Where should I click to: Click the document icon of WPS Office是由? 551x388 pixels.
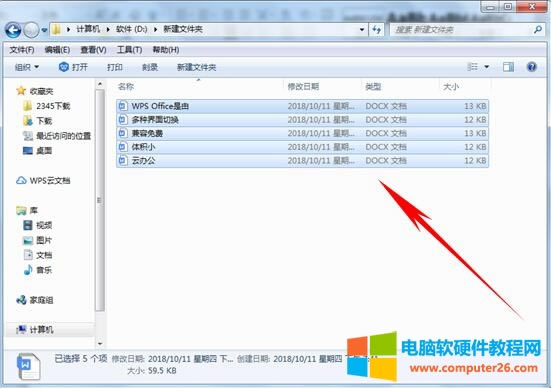tap(123, 106)
